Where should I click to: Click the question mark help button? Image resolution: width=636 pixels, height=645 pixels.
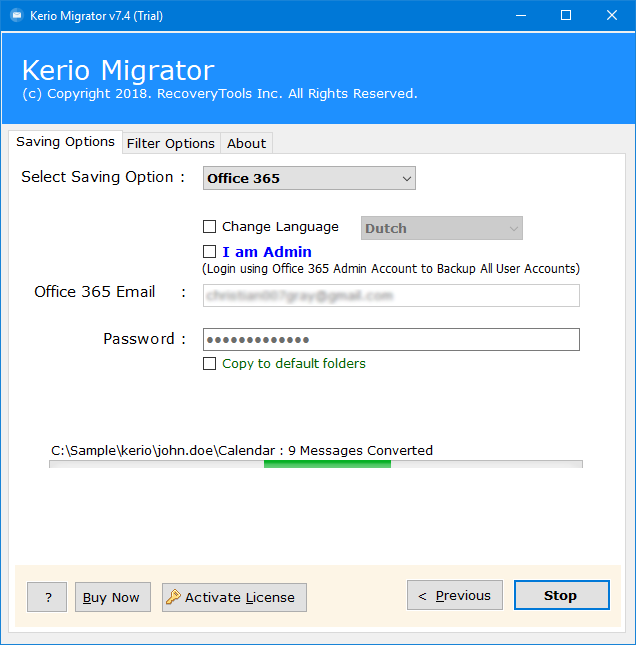click(x=47, y=597)
